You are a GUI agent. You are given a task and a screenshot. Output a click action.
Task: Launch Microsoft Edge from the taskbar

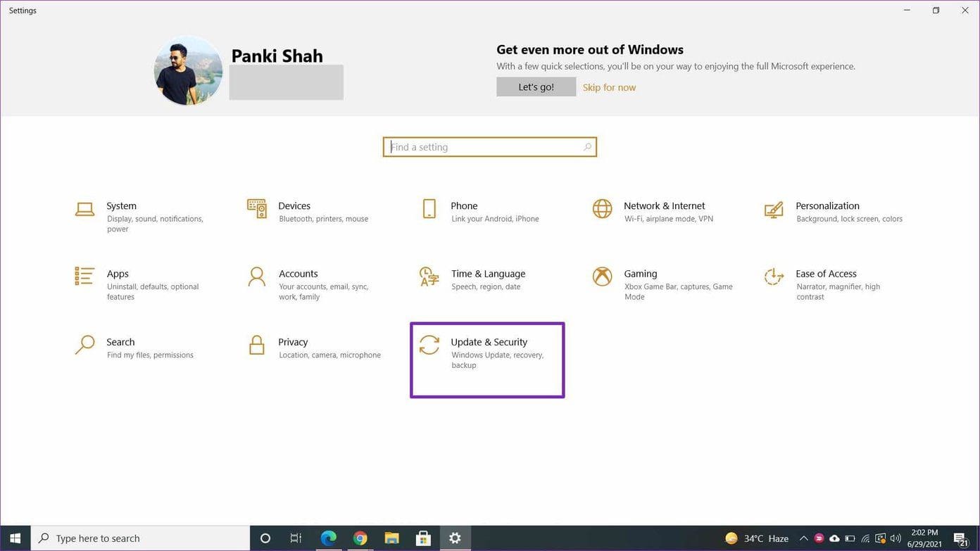click(328, 538)
